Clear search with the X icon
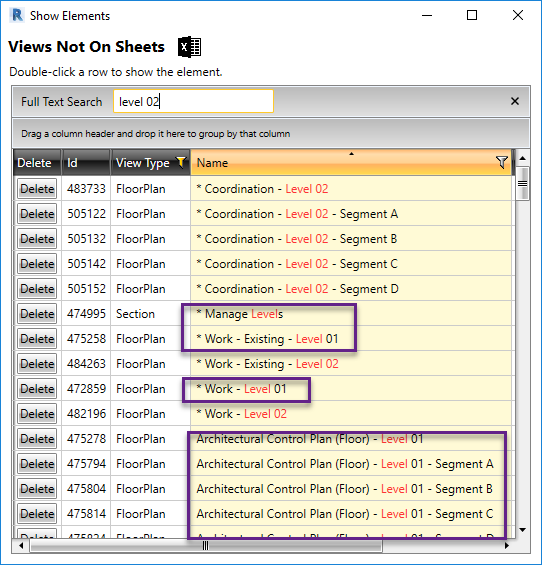Screen dimensions: 542x565 tap(515, 101)
